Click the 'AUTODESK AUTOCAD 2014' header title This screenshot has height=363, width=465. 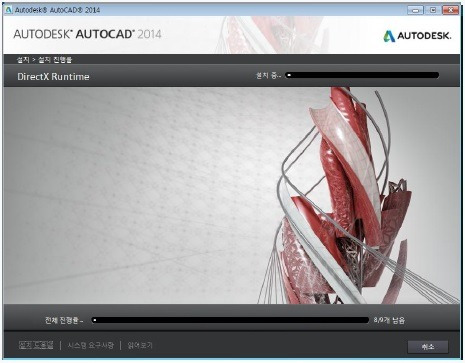87,34
